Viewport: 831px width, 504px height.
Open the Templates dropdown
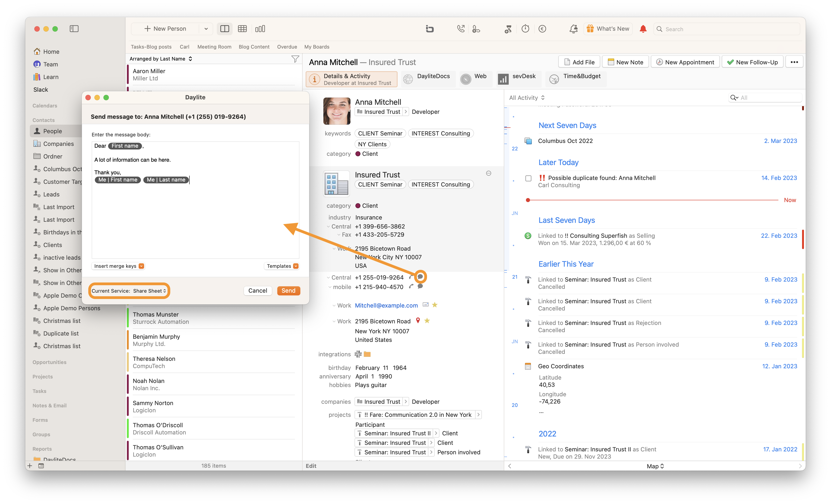tap(282, 266)
